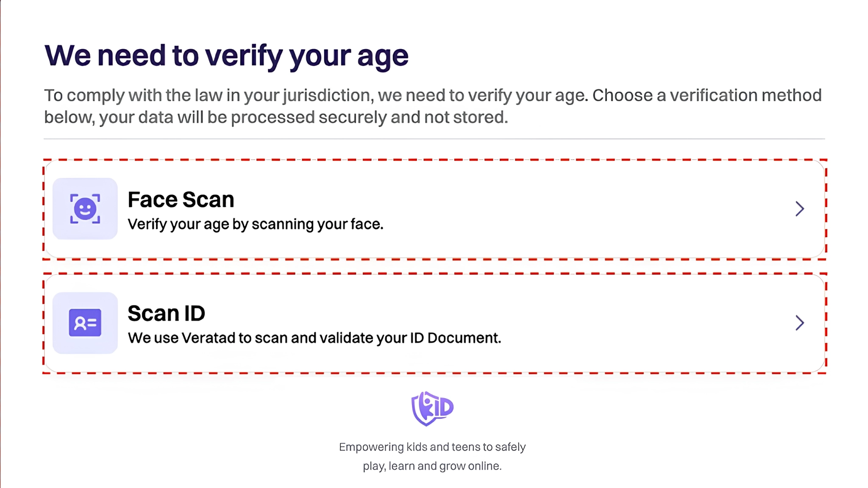
Task: Click the horizontal divider below the intro
Action: pyautogui.click(x=434, y=139)
